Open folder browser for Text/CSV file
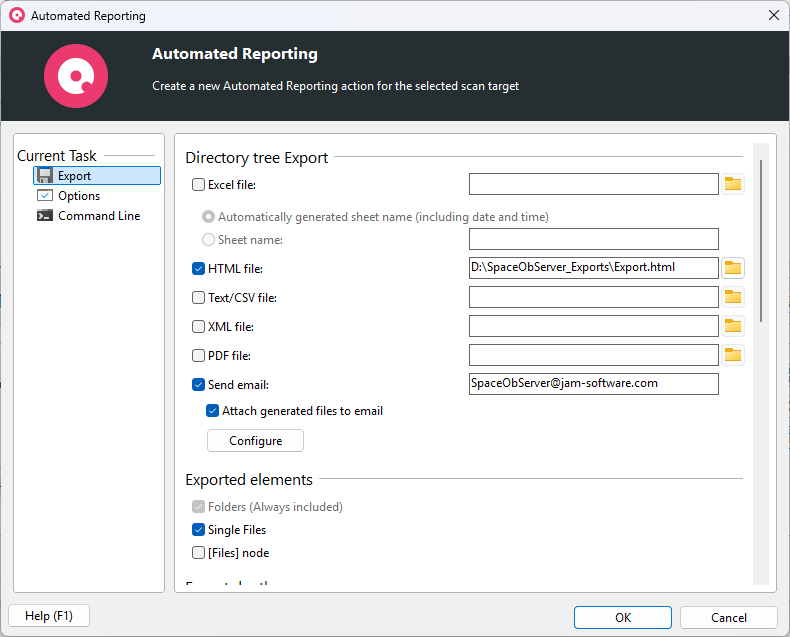790x637 pixels. tap(733, 297)
